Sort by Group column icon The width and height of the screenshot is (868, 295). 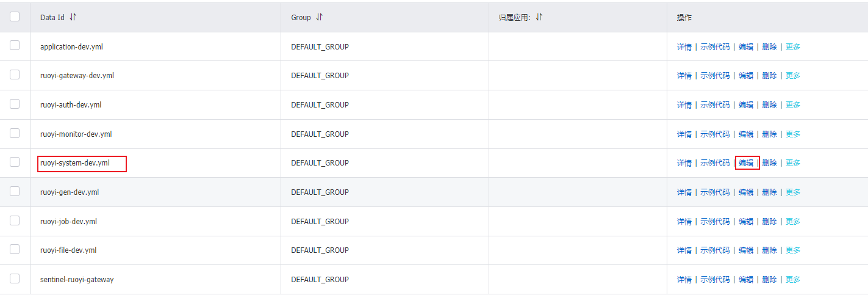pos(319,17)
